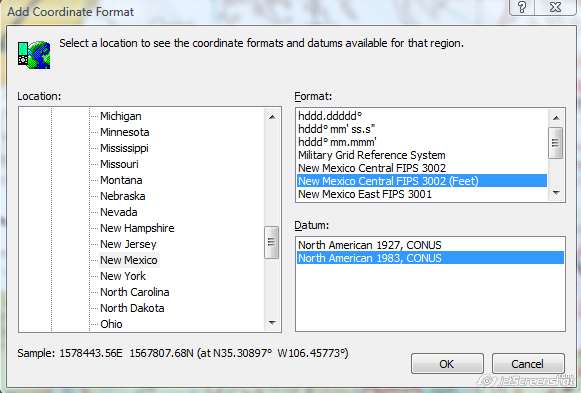
Task: Select Nebraska in the Location tree
Action: (x=122, y=196)
